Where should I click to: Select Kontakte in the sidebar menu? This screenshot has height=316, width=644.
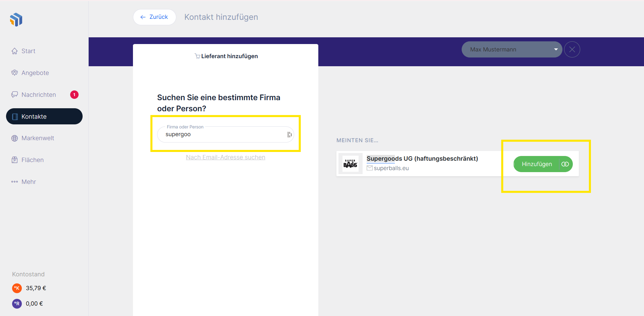click(x=44, y=116)
